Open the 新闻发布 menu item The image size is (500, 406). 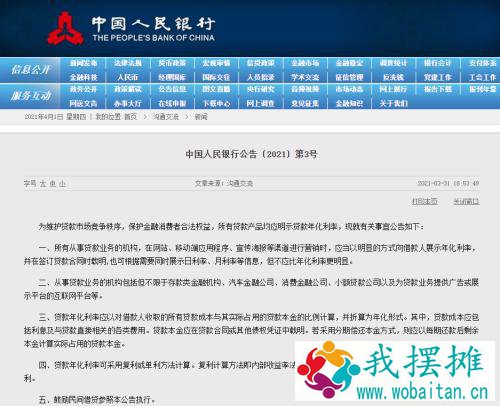point(83,63)
